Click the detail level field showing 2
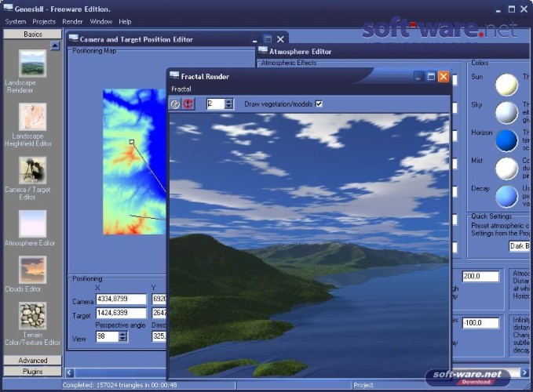 (216, 103)
